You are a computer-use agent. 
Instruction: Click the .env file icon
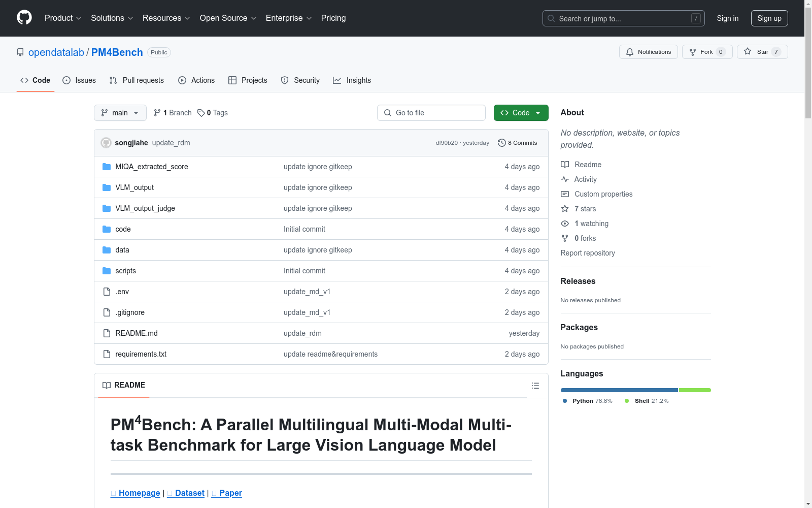pyautogui.click(x=107, y=292)
